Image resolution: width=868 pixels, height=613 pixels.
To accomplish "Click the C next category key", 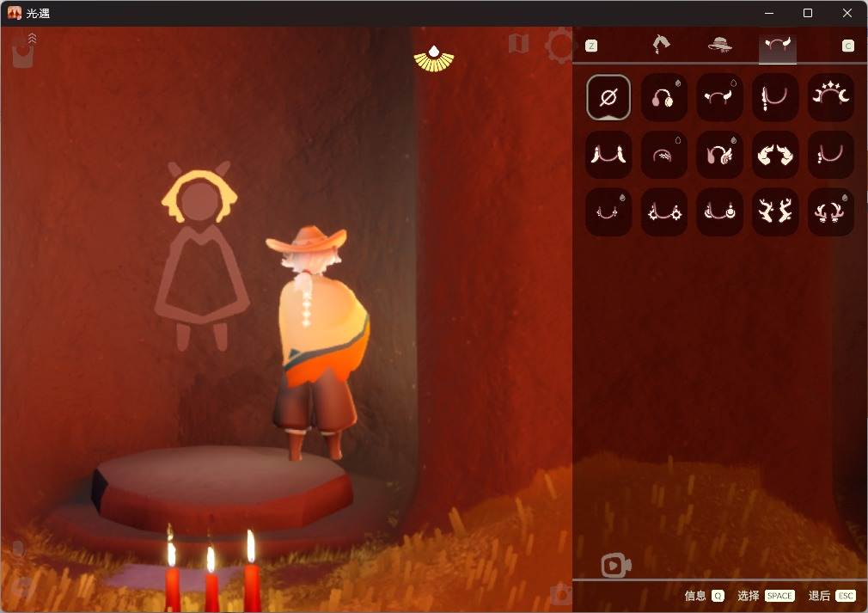I will pyautogui.click(x=848, y=46).
